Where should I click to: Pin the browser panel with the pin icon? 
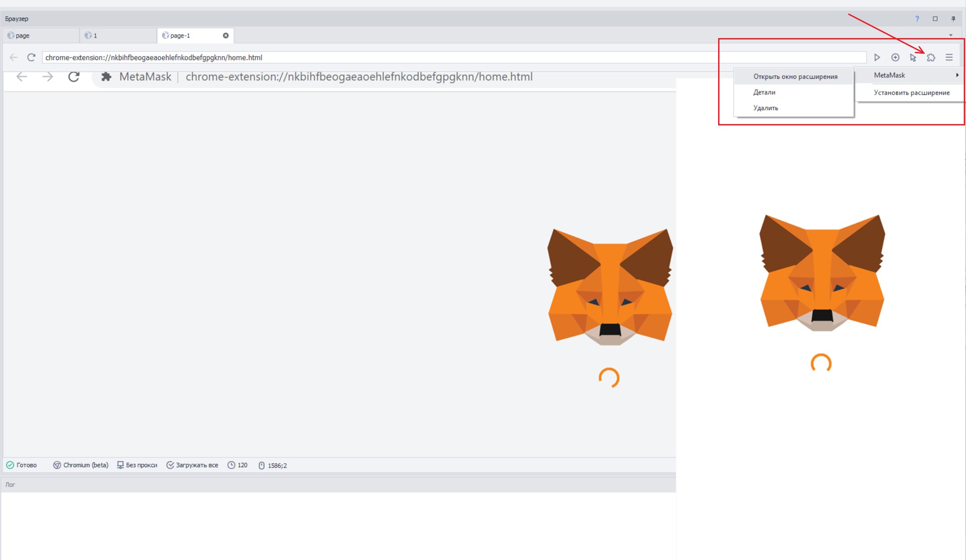coord(953,19)
